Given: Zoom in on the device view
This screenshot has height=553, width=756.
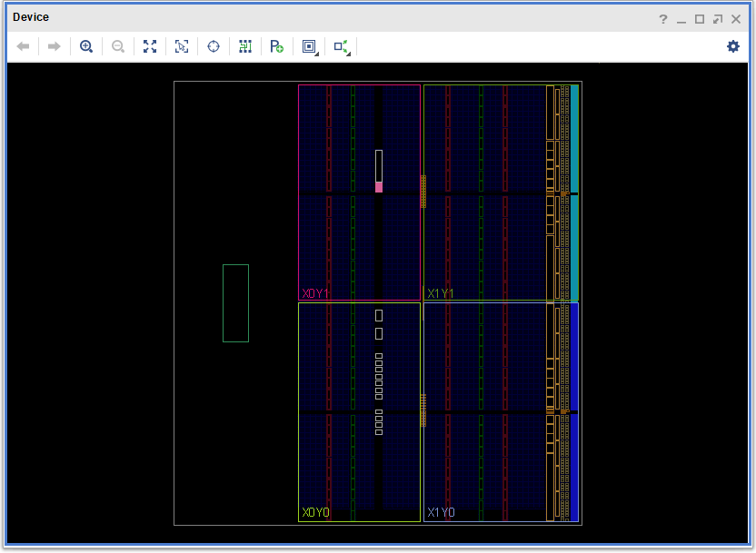Looking at the screenshot, I should 86,46.
